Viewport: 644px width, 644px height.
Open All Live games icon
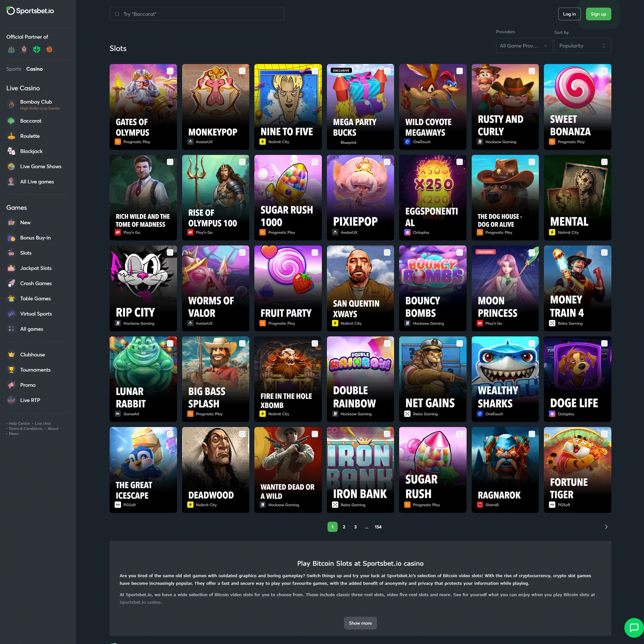(x=11, y=182)
